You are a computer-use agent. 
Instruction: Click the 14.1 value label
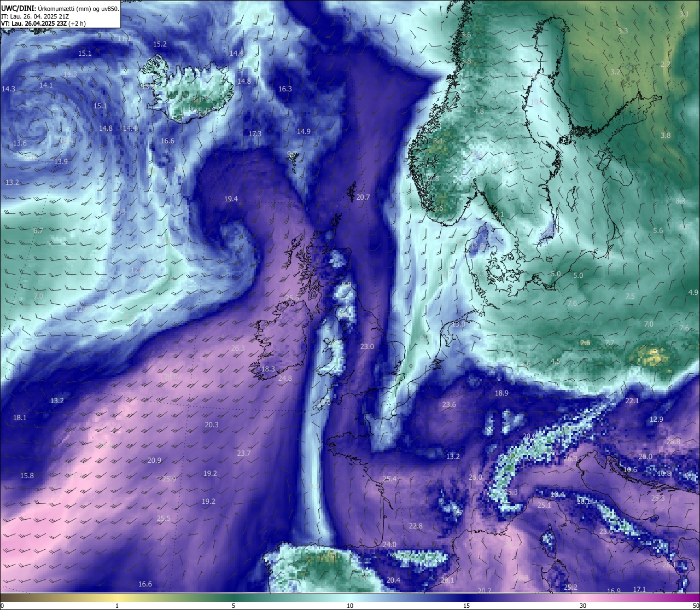[46, 85]
